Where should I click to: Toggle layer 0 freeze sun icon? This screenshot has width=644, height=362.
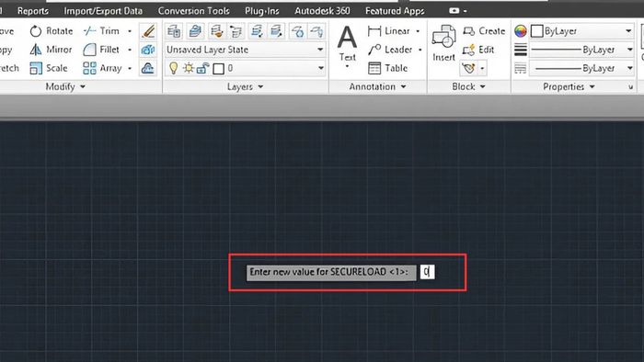point(189,68)
